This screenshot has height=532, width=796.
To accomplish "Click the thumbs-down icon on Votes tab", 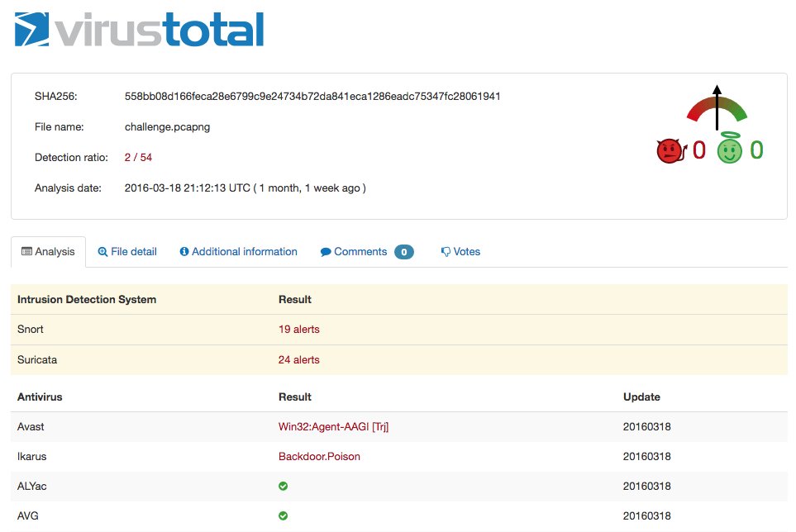I will pos(446,252).
